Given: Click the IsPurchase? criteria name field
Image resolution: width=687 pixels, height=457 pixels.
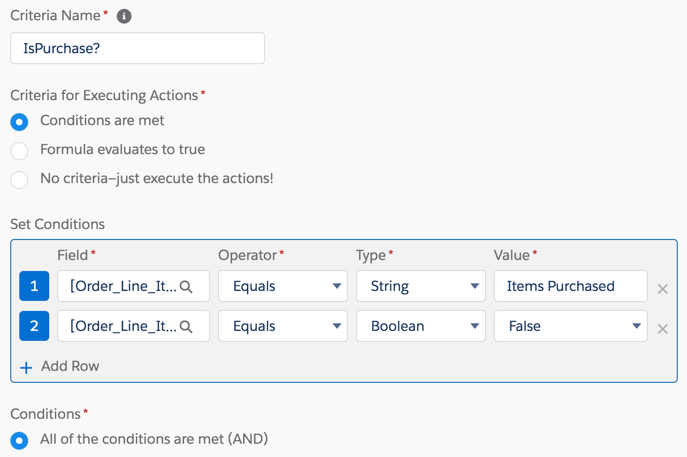Looking at the screenshot, I should [x=138, y=48].
